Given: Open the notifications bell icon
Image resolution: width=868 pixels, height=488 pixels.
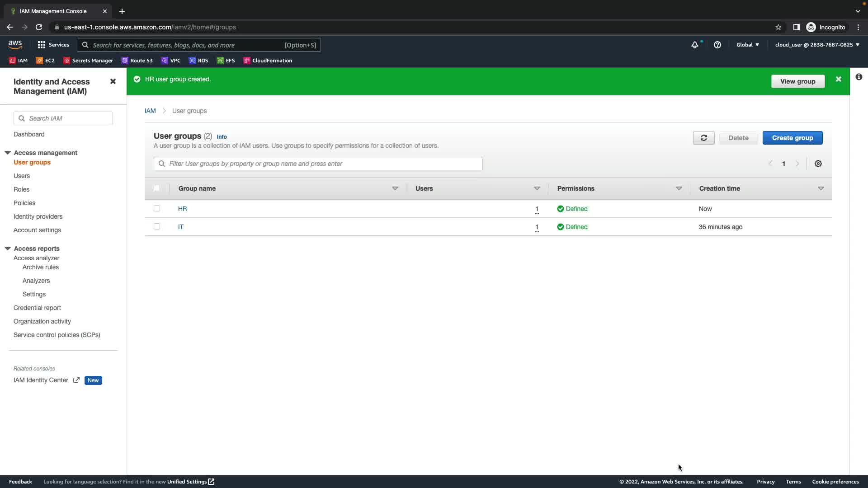Looking at the screenshot, I should tap(695, 45).
